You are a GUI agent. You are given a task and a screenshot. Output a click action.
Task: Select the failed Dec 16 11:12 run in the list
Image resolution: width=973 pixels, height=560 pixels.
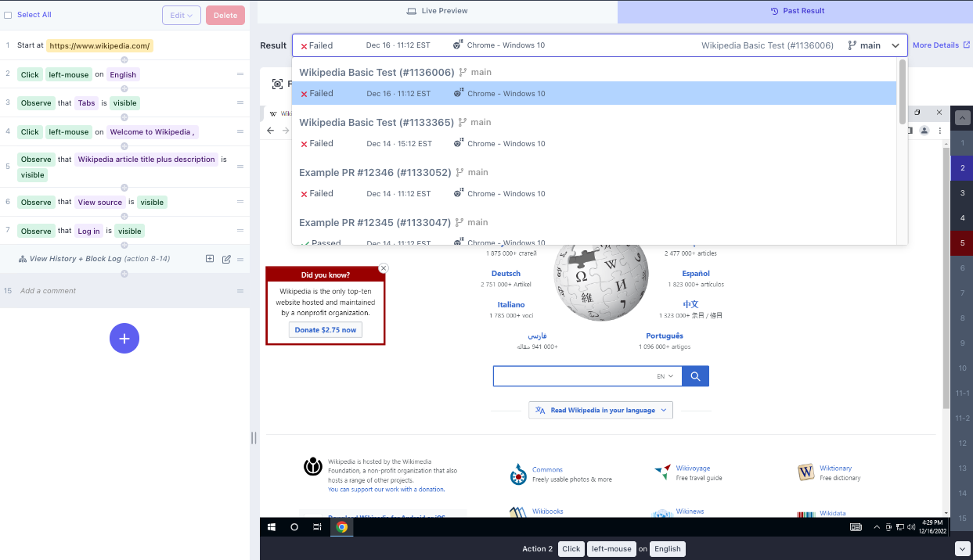tap(594, 93)
